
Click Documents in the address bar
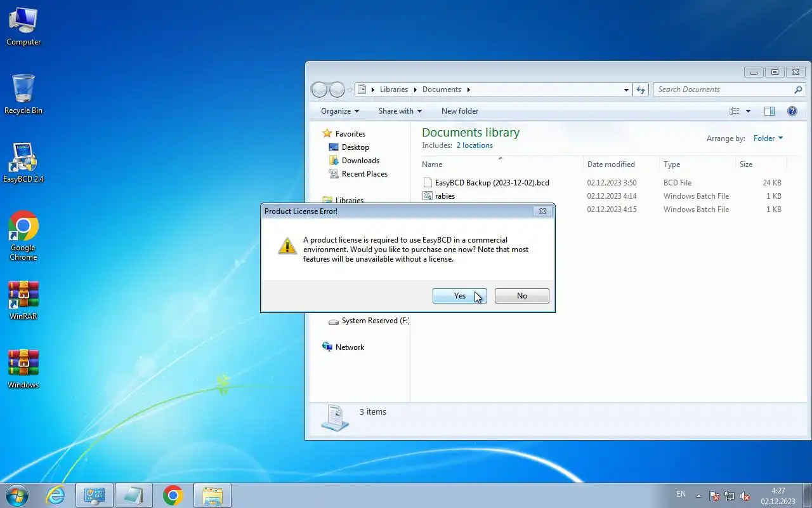tap(442, 90)
